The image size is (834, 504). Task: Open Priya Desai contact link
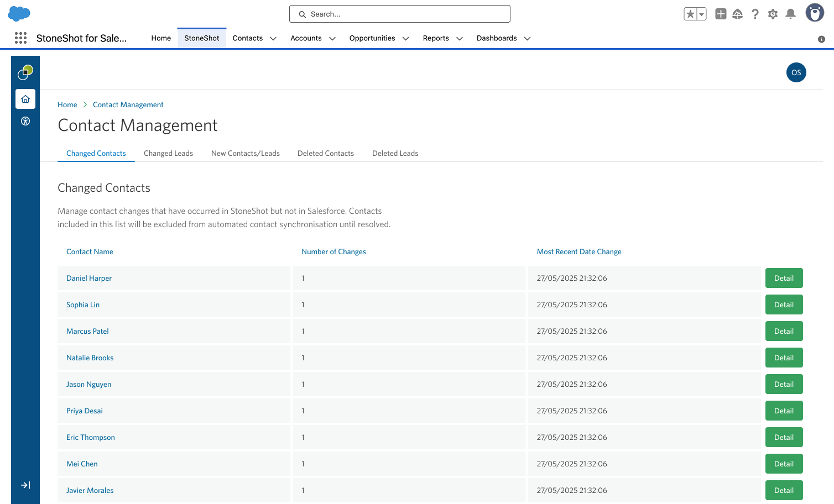pos(85,411)
